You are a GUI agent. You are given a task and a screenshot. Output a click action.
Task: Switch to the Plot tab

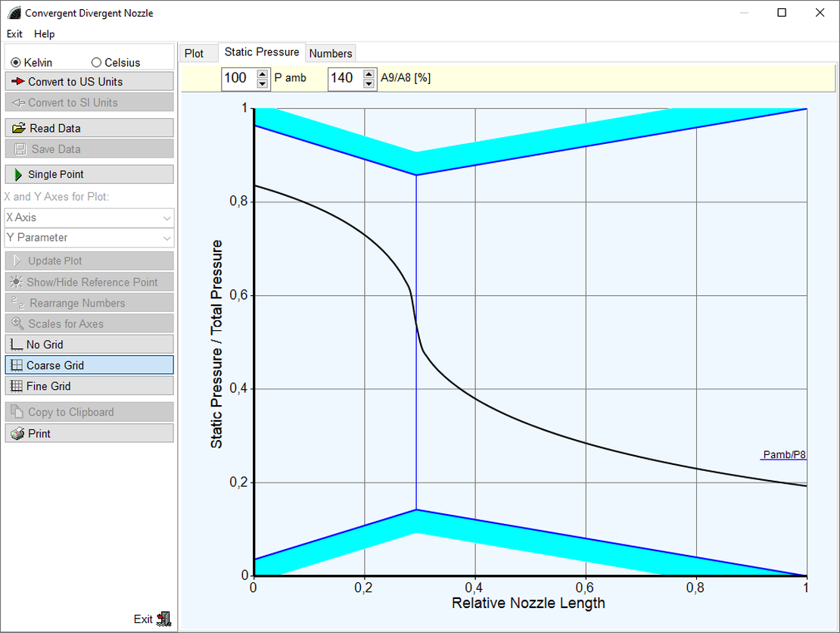[194, 53]
